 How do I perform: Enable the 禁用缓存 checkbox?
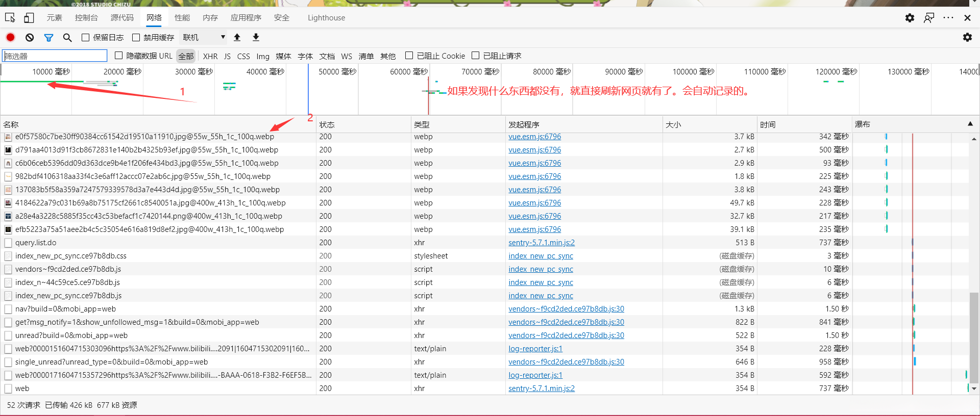136,37
